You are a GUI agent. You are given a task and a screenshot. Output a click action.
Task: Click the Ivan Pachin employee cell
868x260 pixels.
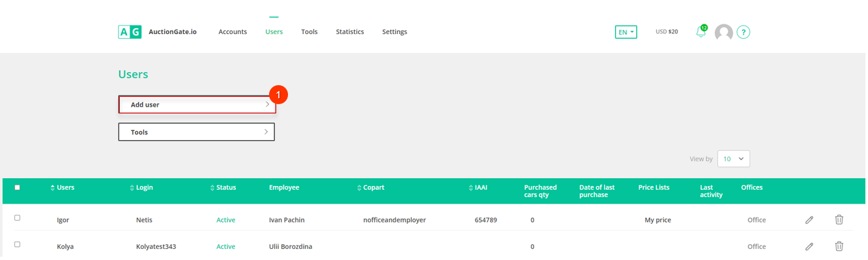point(287,220)
